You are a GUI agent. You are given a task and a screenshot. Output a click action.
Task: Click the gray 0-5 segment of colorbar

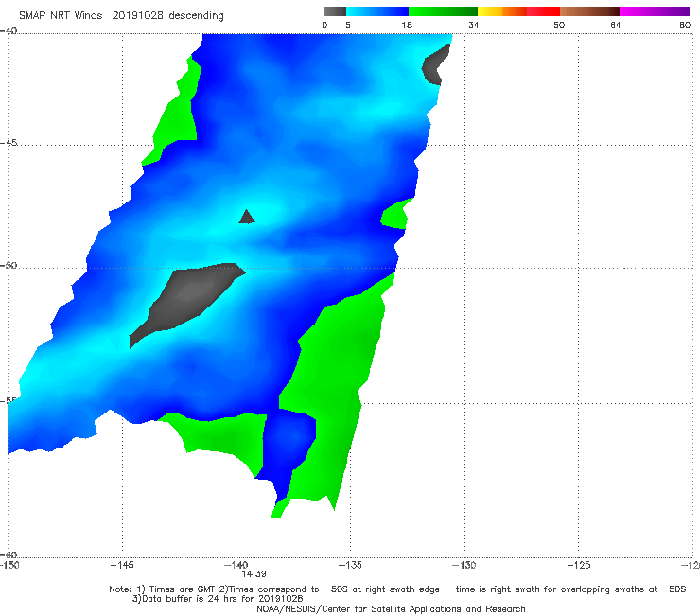click(x=335, y=11)
